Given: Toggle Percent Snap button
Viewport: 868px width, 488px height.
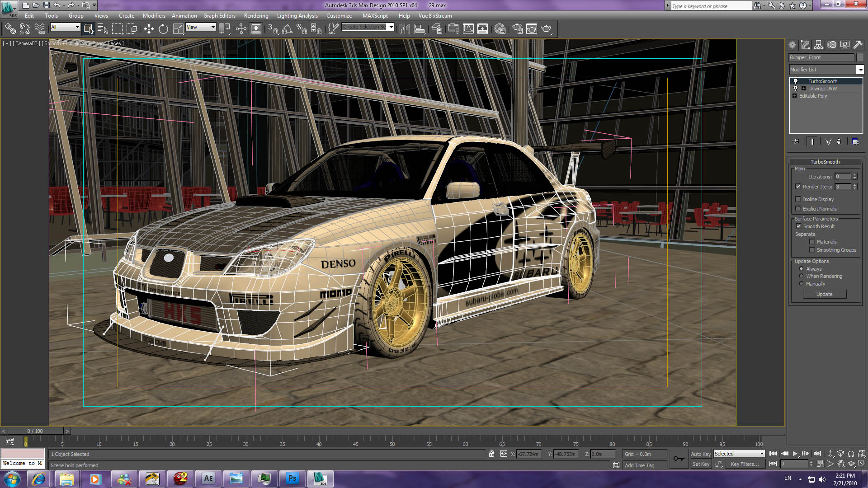Looking at the screenshot, I should (x=302, y=29).
